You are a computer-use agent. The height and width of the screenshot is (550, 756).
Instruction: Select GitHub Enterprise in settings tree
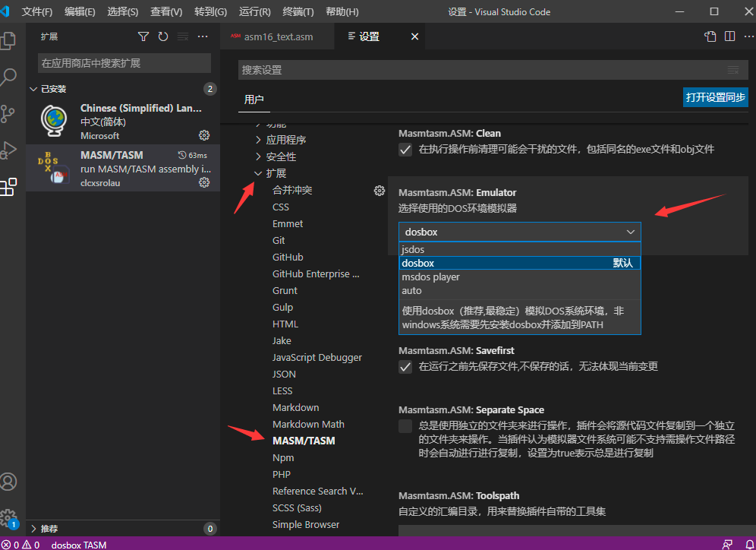[316, 274]
